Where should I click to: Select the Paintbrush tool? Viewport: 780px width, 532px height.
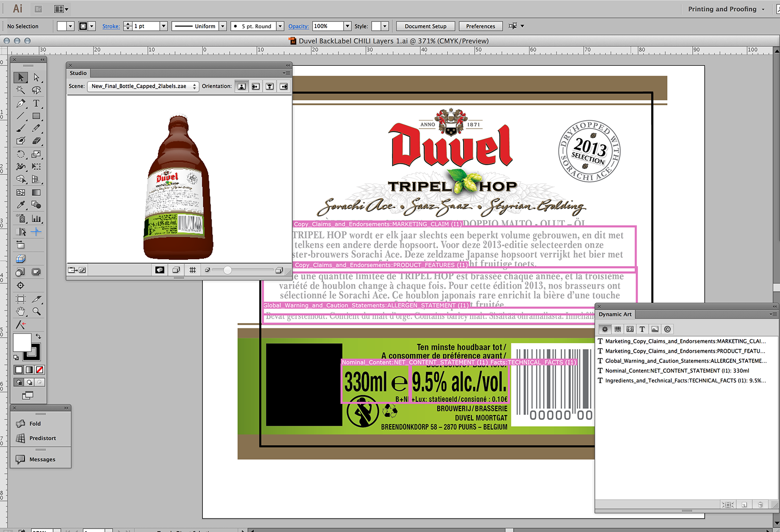click(20, 128)
